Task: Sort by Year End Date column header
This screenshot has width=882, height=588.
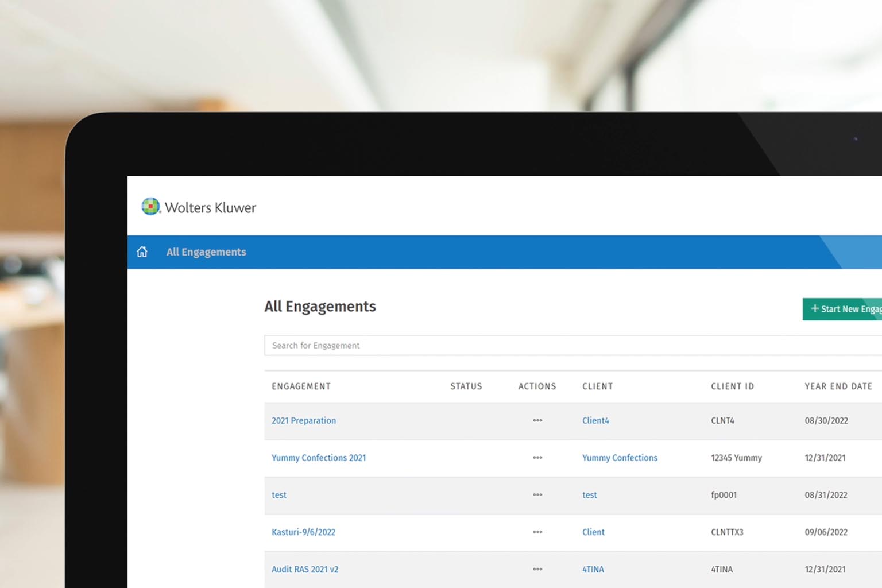Action: click(838, 386)
